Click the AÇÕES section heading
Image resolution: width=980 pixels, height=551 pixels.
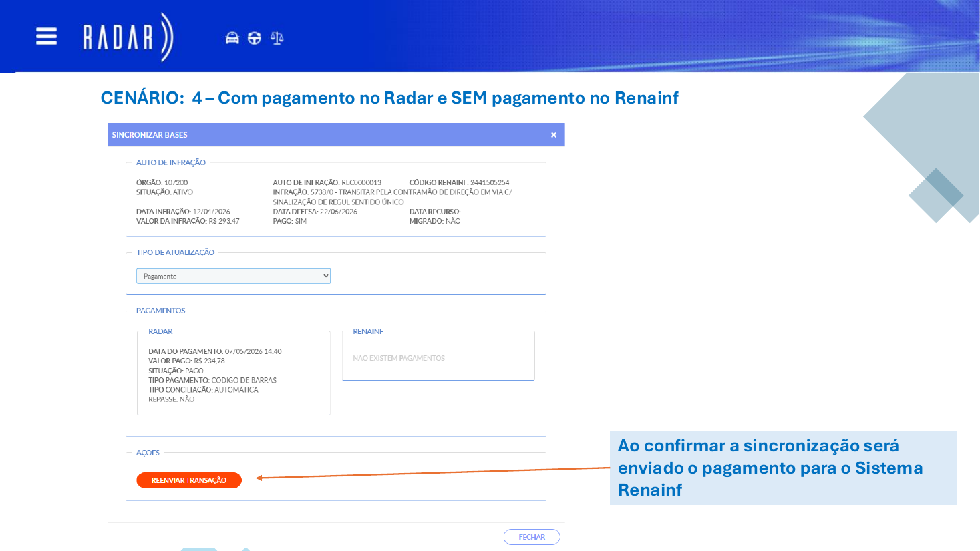[148, 453]
